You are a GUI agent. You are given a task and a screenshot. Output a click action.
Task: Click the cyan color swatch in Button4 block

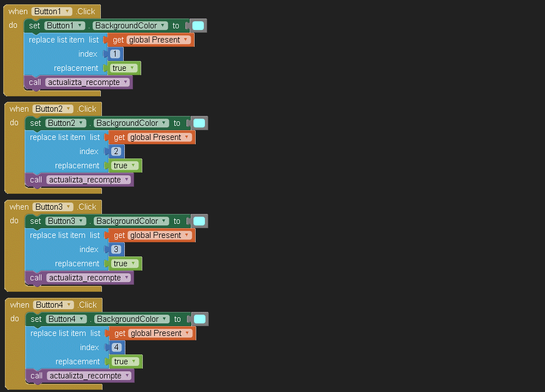point(200,319)
